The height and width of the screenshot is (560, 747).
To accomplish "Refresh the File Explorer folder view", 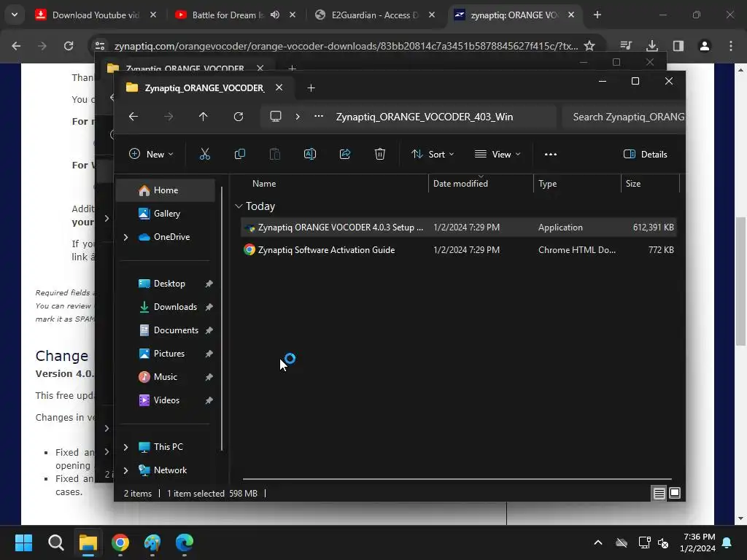I will [x=239, y=117].
